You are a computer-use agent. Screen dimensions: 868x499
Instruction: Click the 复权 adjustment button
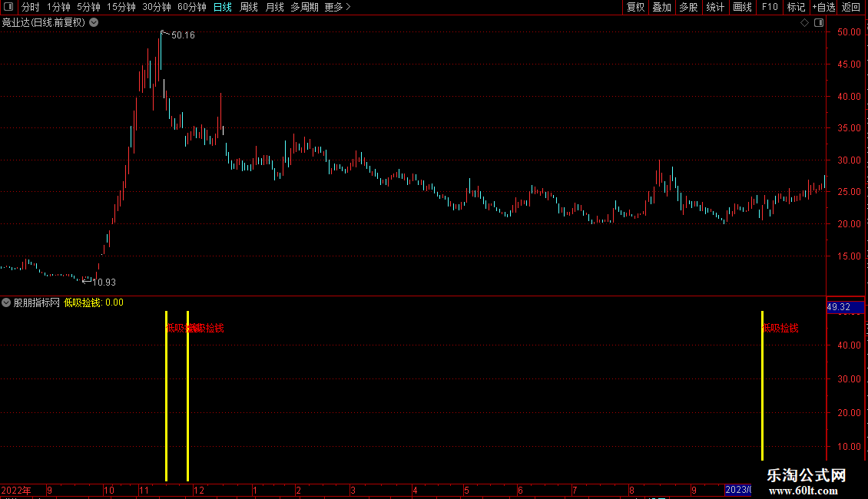635,7
